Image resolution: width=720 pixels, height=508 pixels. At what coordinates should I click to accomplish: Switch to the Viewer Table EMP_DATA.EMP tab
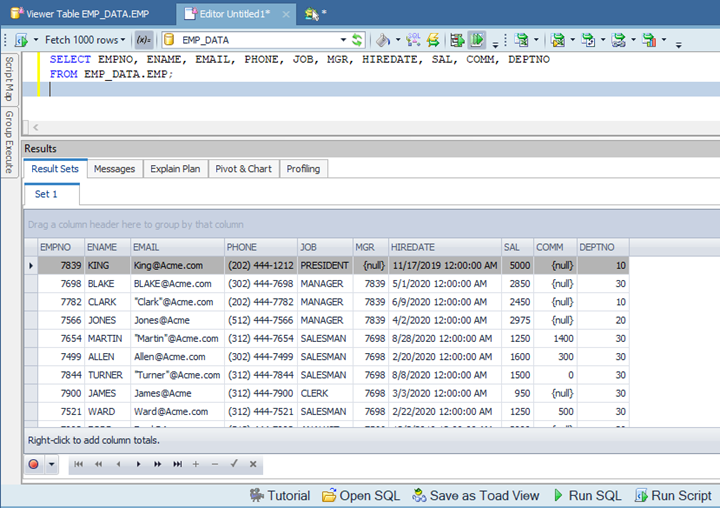click(80, 14)
